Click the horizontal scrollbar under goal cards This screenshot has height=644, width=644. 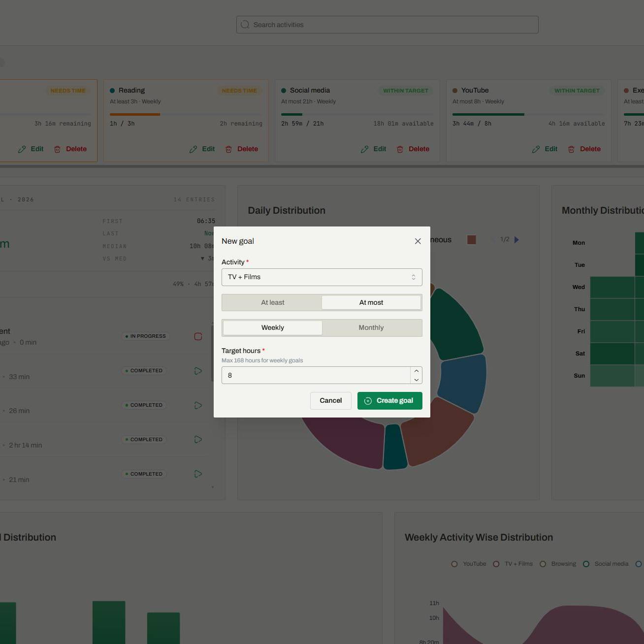pos(322,167)
